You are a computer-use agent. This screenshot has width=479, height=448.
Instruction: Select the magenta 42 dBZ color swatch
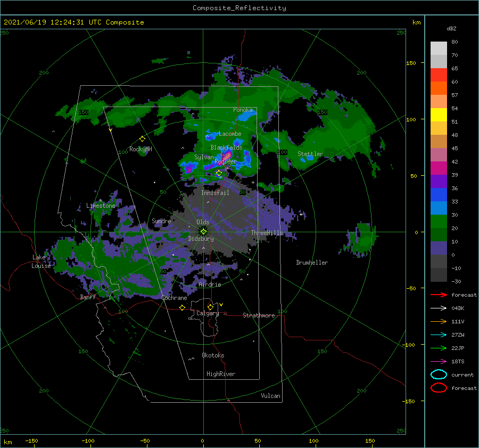click(x=439, y=168)
